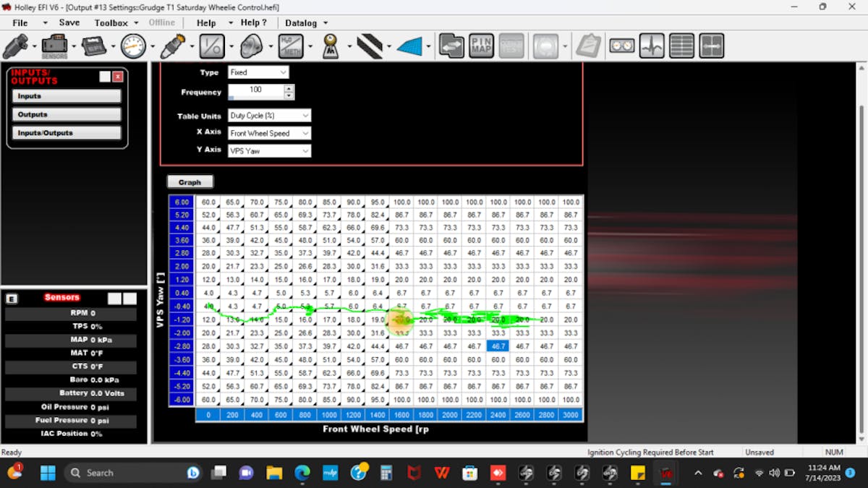This screenshot has width=868, height=488.
Task: Click the Inputs/Outputs panel button
Action: pos(66,132)
